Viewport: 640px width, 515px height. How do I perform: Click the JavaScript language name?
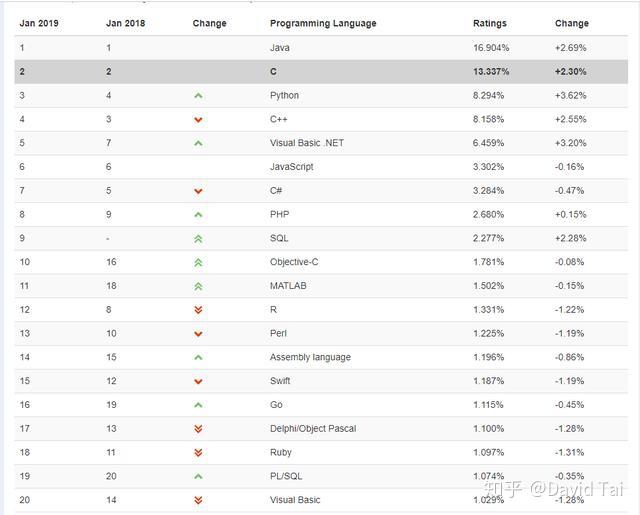click(x=292, y=167)
